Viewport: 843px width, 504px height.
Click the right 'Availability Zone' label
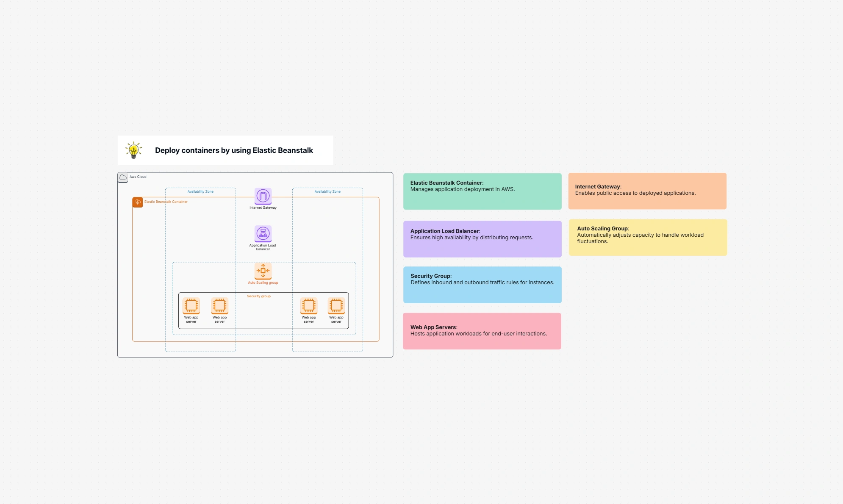327,191
